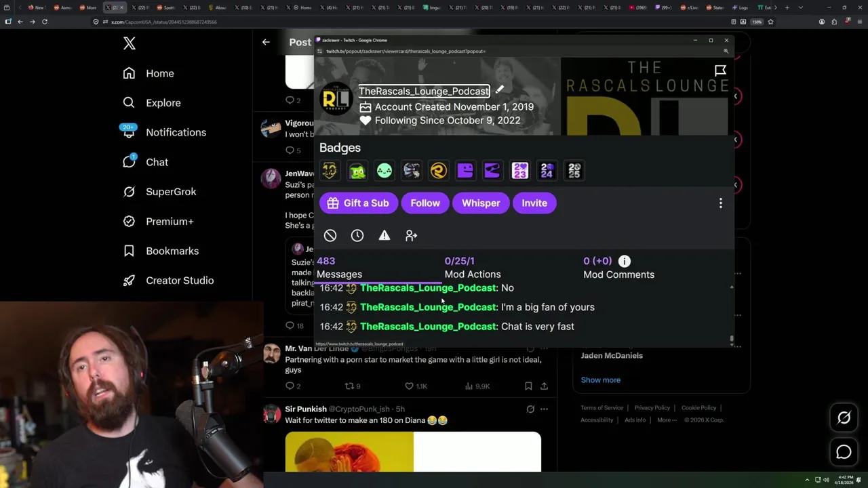The image size is (868, 488).
Task: Open Notifications in X sidebar
Action: coord(164,132)
